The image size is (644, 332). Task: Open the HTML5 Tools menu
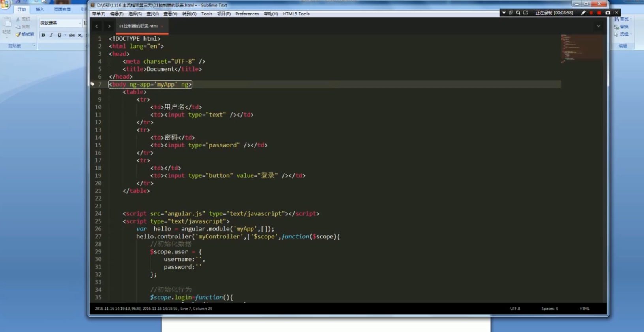tap(296, 14)
